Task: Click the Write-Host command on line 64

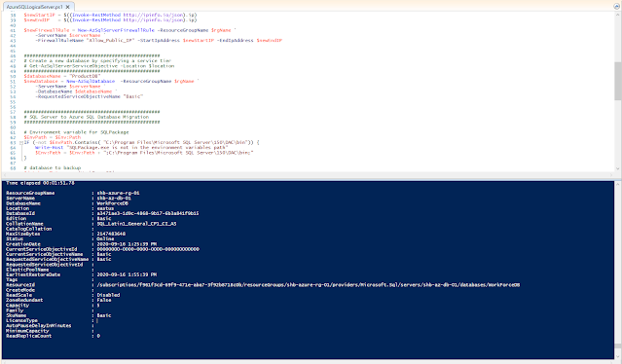Action: [50, 148]
